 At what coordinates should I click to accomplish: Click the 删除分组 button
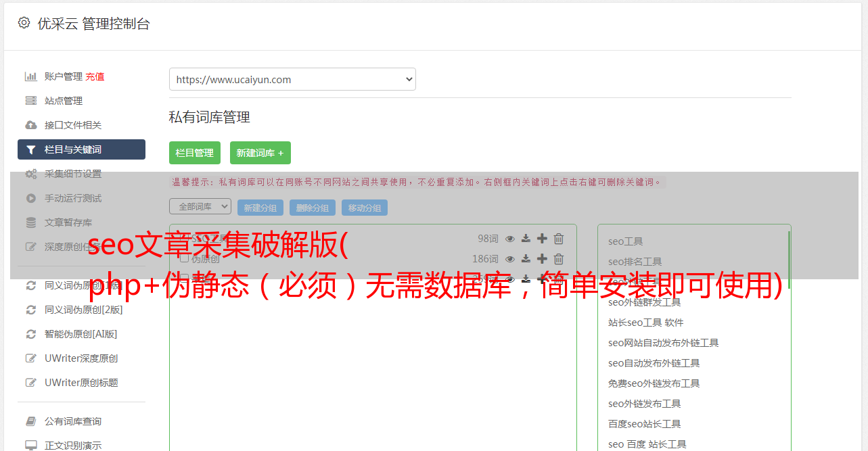[x=313, y=208]
